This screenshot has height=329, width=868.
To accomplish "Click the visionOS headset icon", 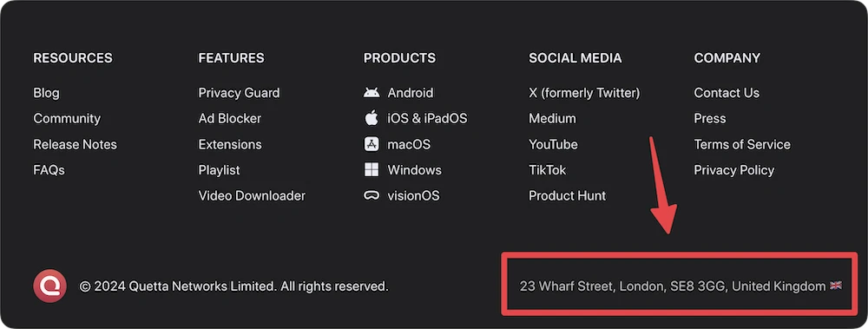I will [x=372, y=195].
